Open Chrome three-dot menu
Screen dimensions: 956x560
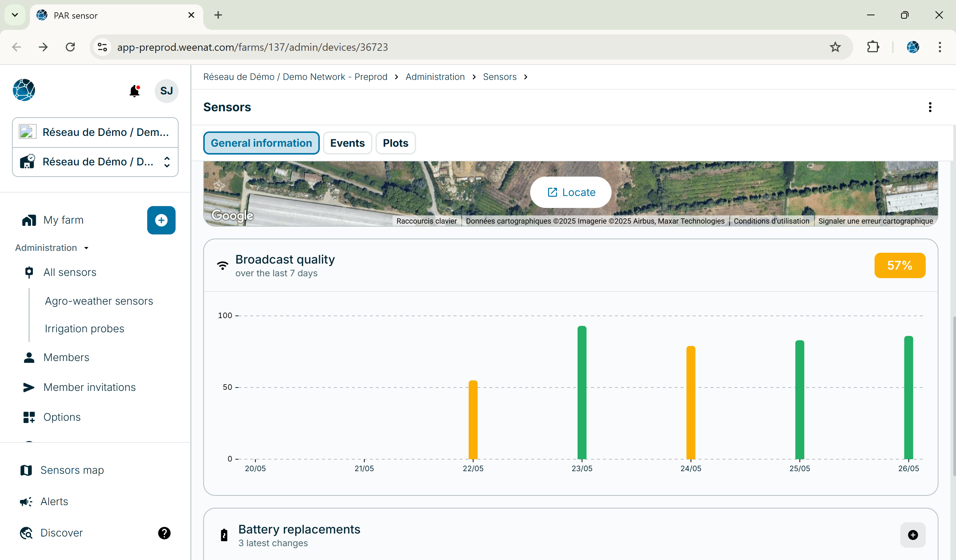pyautogui.click(x=939, y=47)
